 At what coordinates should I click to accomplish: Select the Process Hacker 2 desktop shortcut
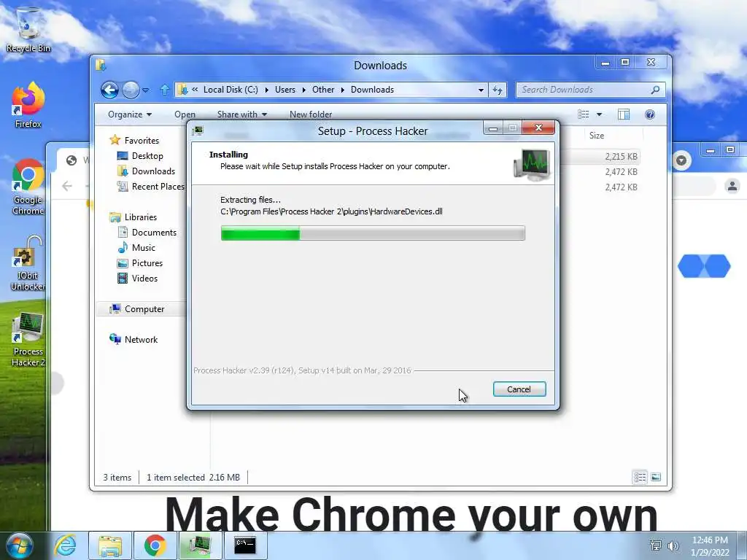click(28, 339)
